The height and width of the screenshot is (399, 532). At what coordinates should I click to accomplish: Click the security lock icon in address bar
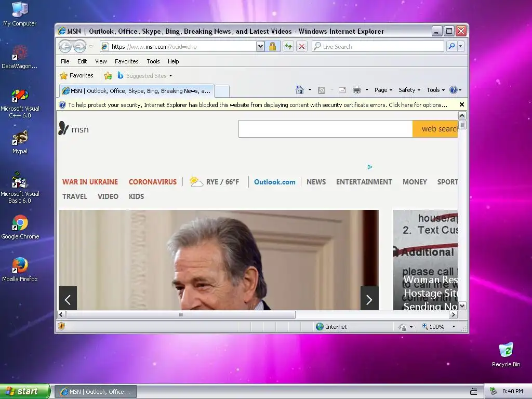pos(272,46)
